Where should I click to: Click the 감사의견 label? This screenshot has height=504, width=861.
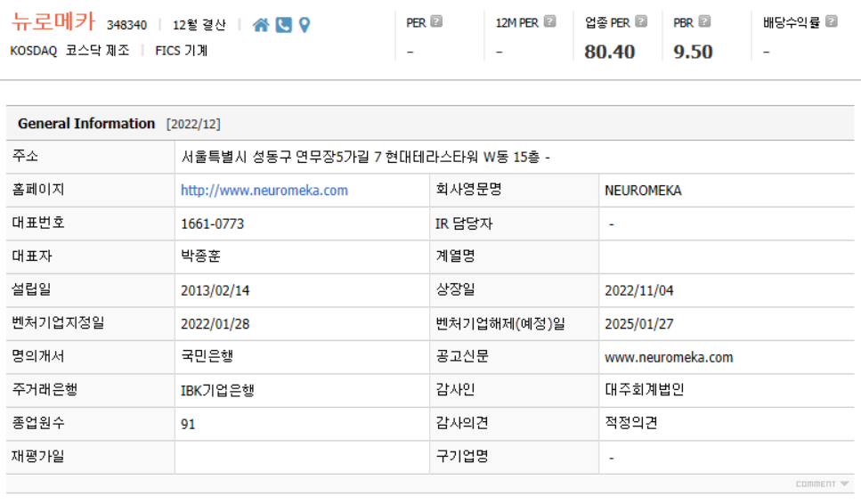[462, 423]
